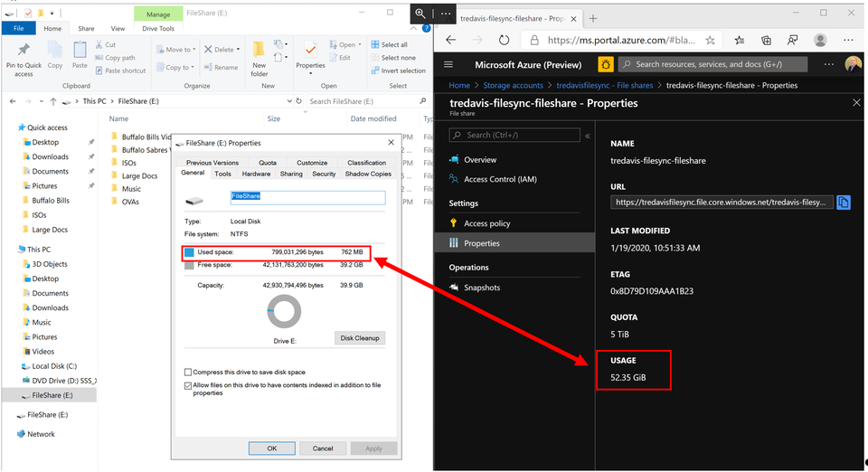Screen dimensions: 868x472
Task: Click the Copy ribbon icon
Action: pyautogui.click(x=55, y=51)
